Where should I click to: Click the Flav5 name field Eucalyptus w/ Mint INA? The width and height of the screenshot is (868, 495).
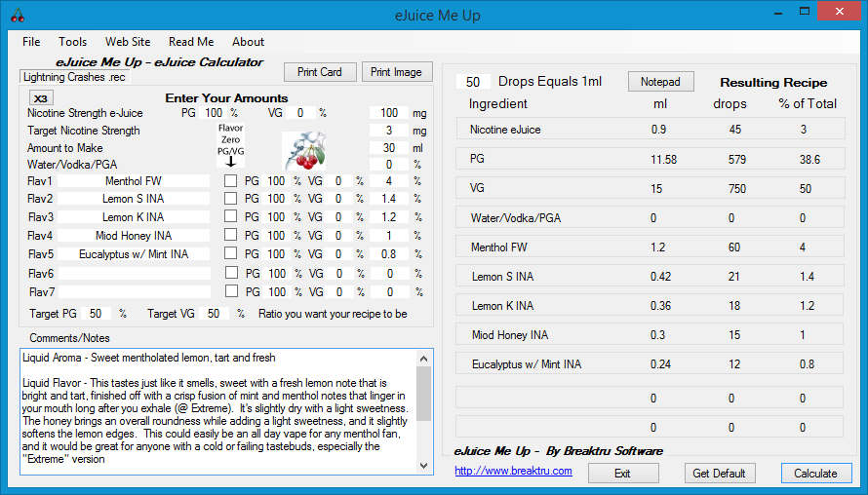click(x=134, y=254)
